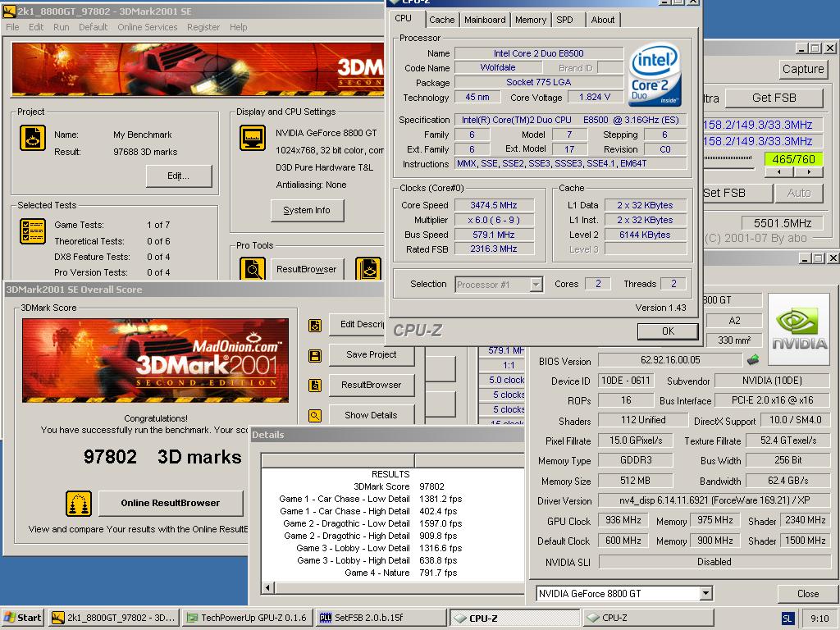840x630 pixels.
Task: Click the 9:10 clock in the system tray
Action: pos(819,619)
